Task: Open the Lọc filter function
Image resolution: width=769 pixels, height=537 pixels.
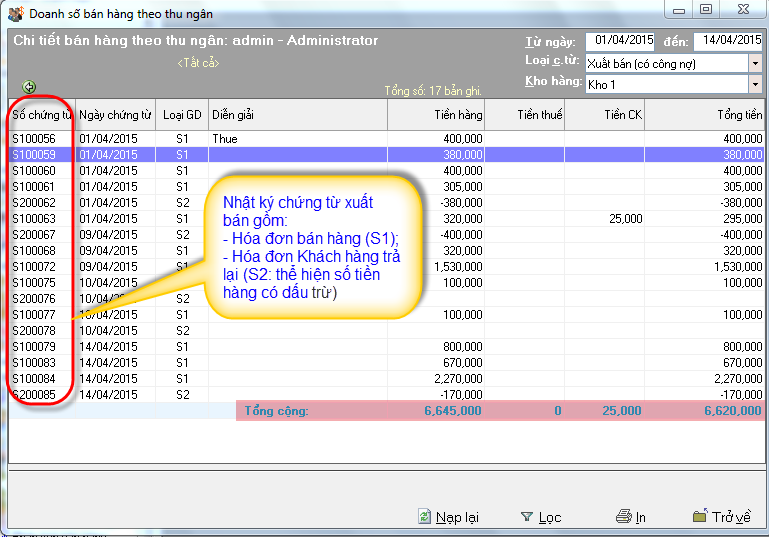Action: [541, 517]
